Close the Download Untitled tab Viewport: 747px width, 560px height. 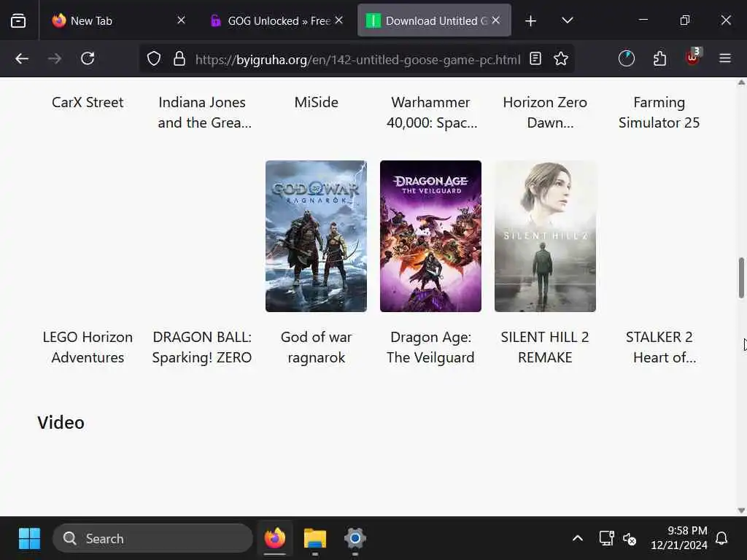pyautogui.click(x=496, y=20)
